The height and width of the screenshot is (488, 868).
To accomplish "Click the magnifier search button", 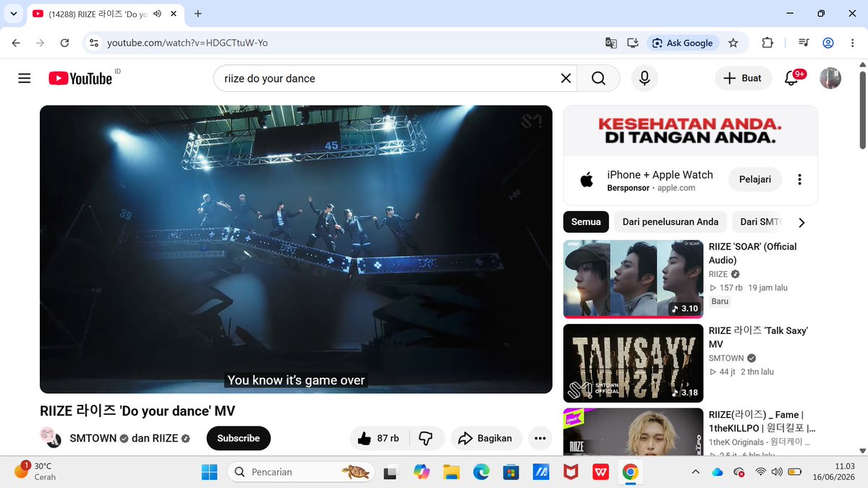I will pyautogui.click(x=598, y=78).
